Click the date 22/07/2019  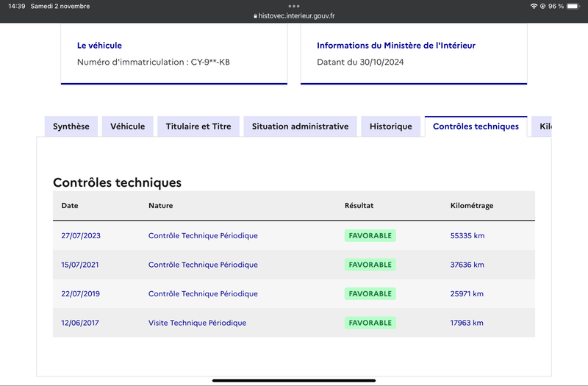click(81, 293)
